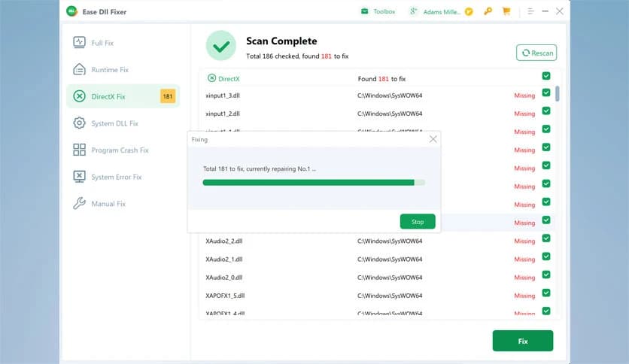Select the XAudio2_1.dll file name
This screenshot has width=629, height=364.
coord(224,259)
